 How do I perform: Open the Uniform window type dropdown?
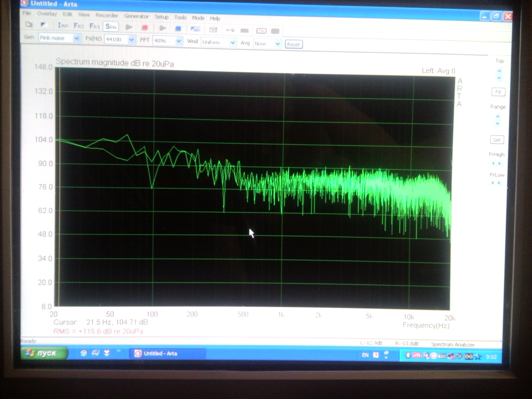click(232, 43)
